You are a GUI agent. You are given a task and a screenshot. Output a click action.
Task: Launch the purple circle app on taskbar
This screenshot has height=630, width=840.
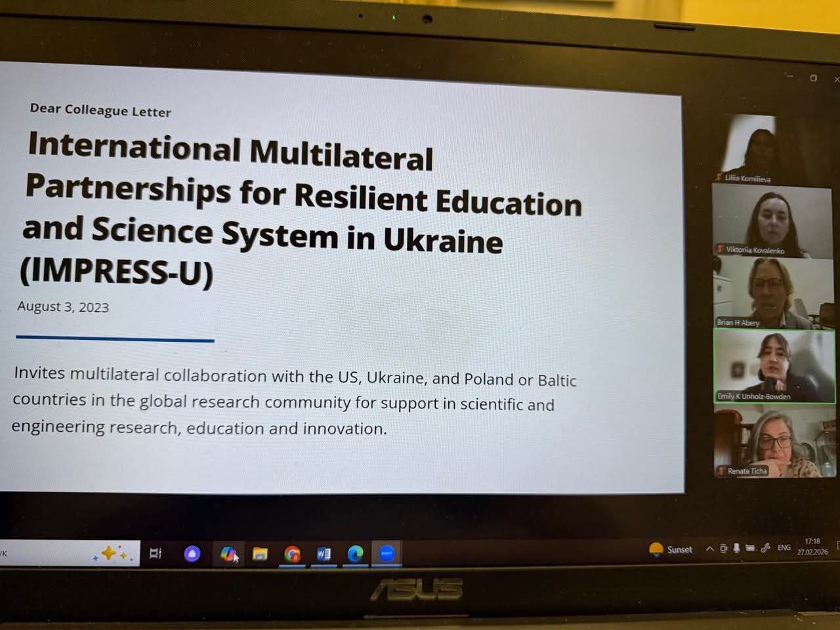192,554
